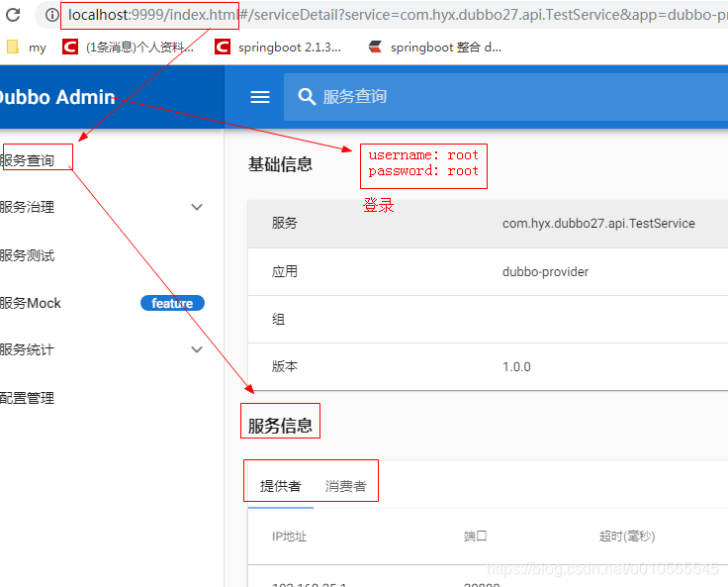Screen dimensions: 728x587
Task: Open the site information icon in the address bar
Action: [52, 15]
